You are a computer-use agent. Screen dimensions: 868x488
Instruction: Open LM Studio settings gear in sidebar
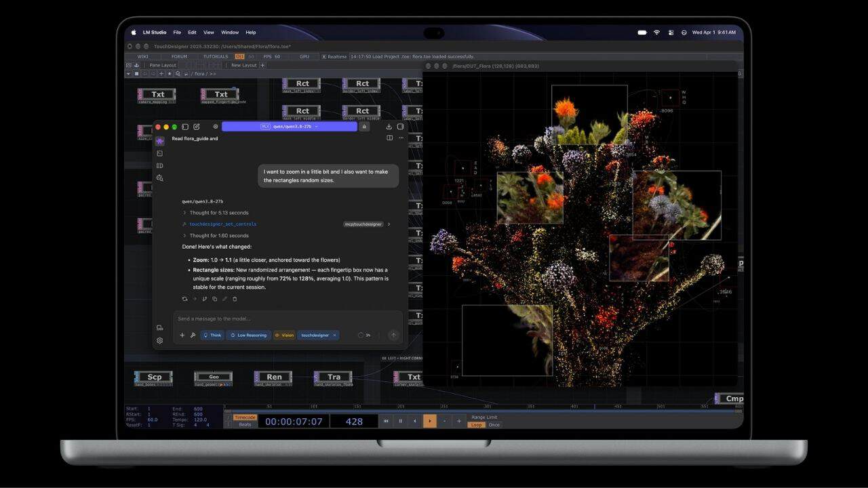coord(159,340)
